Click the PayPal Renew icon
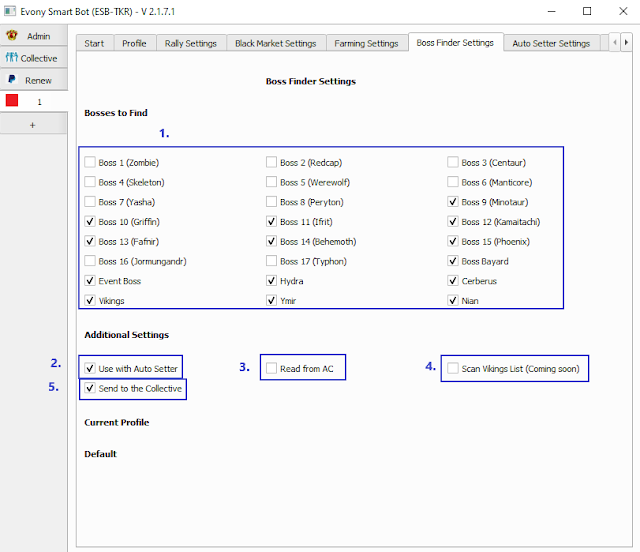This screenshot has height=552, width=640. click(x=12, y=79)
